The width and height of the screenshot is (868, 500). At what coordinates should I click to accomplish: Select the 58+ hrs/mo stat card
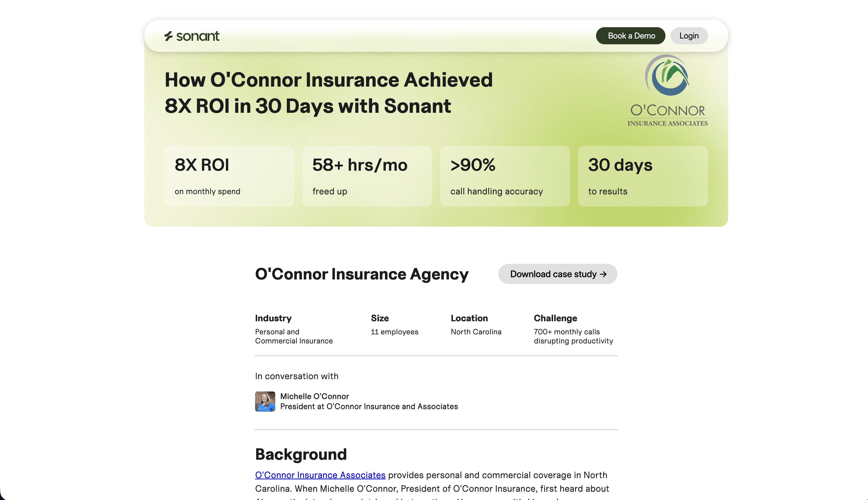(x=367, y=176)
